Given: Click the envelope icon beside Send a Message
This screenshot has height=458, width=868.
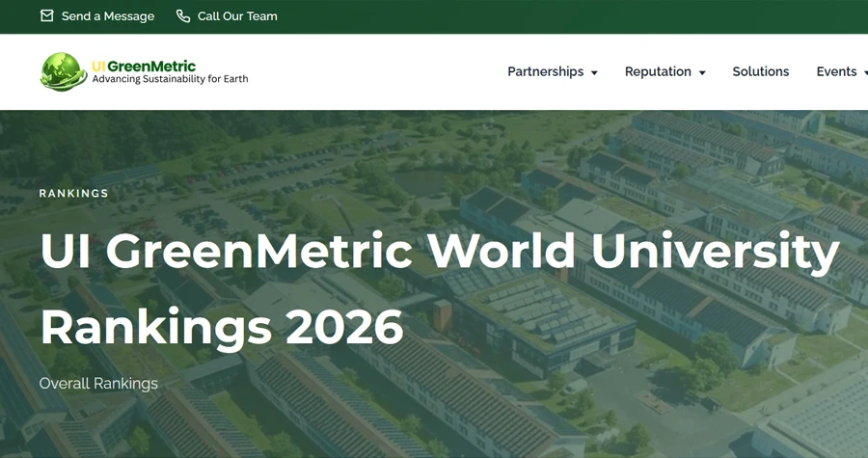Looking at the screenshot, I should click(x=47, y=16).
